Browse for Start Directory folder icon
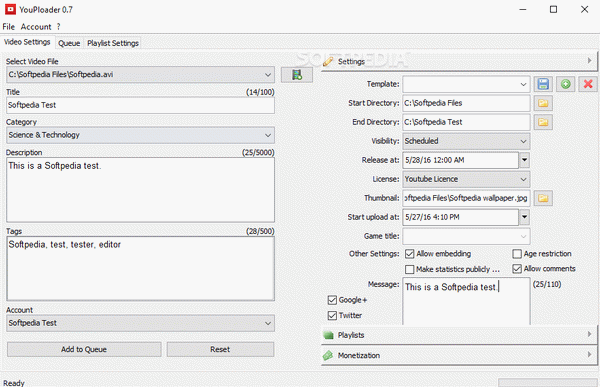600x387 pixels. (543, 103)
